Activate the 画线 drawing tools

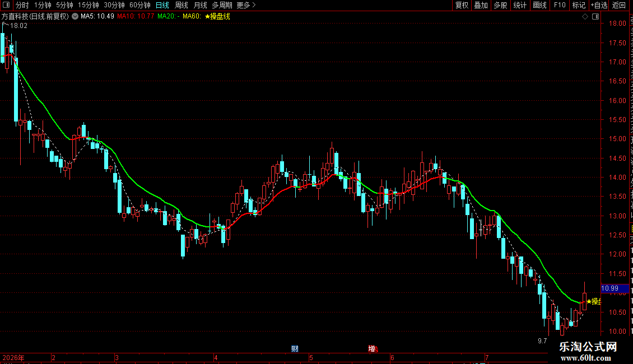point(540,5)
